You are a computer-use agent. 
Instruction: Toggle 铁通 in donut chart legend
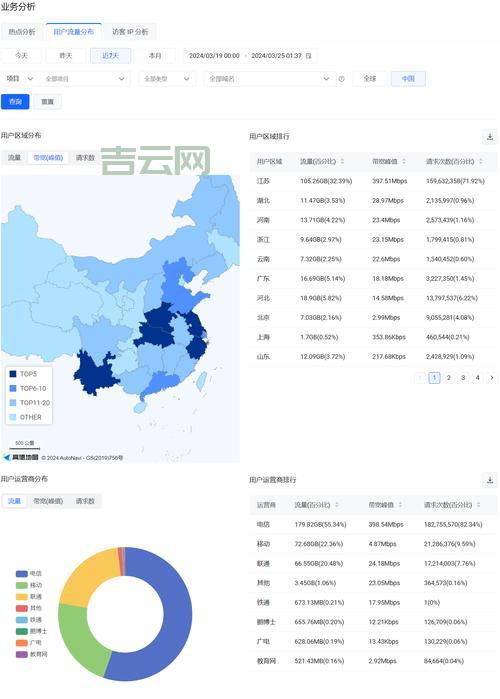coord(29,620)
